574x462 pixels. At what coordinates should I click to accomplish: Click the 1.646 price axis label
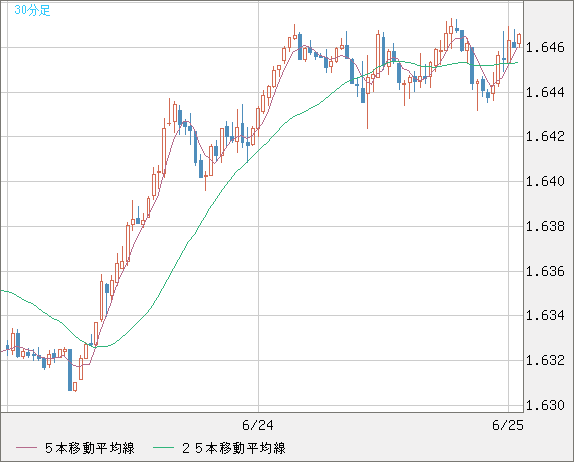tap(545, 48)
